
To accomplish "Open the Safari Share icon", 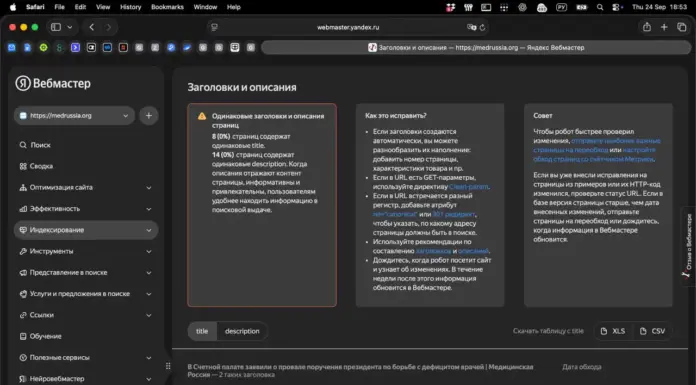I will [x=647, y=27].
